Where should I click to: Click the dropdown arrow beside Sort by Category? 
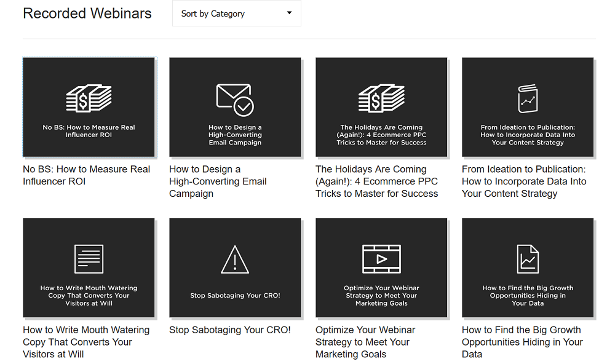(289, 14)
